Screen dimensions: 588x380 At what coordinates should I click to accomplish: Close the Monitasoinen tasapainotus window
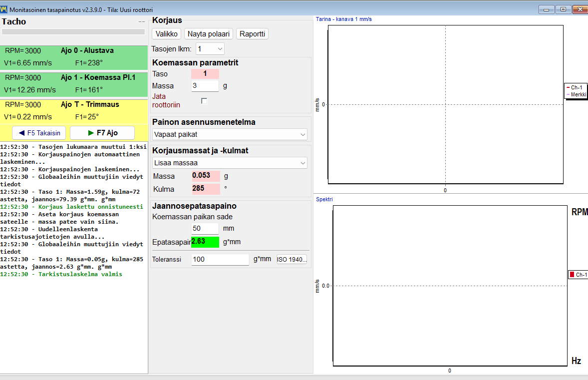point(580,9)
